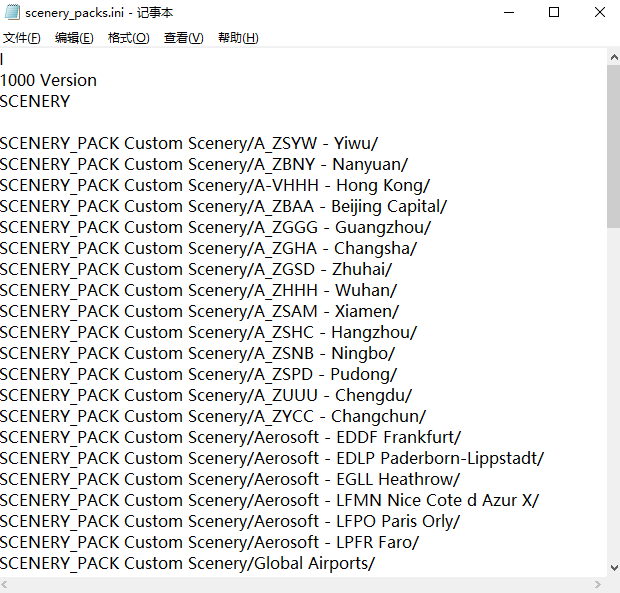Click the 'A_ZSPD - Pudong/' line
620x593 pixels.
coord(198,374)
